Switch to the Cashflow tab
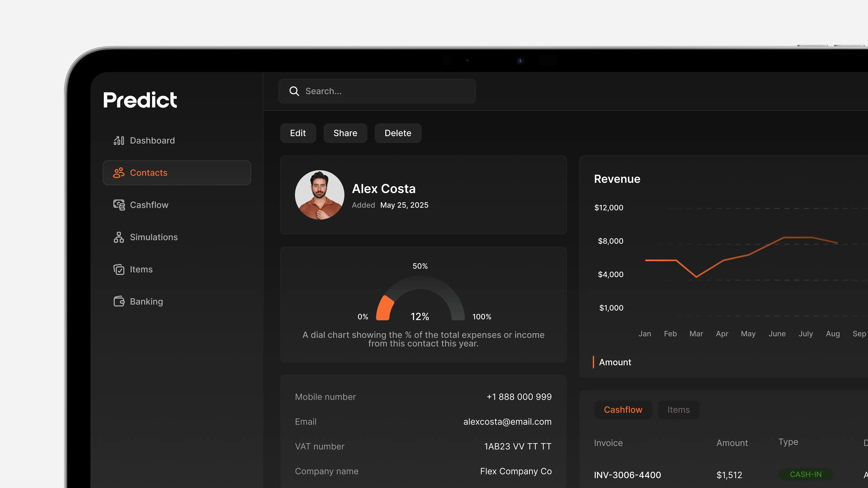 [x=623, y=410]
